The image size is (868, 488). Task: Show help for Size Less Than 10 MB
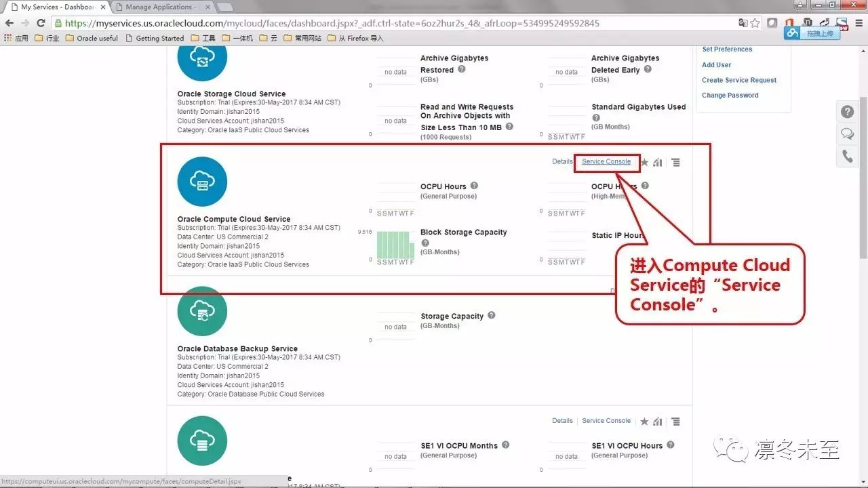point(509,126)
